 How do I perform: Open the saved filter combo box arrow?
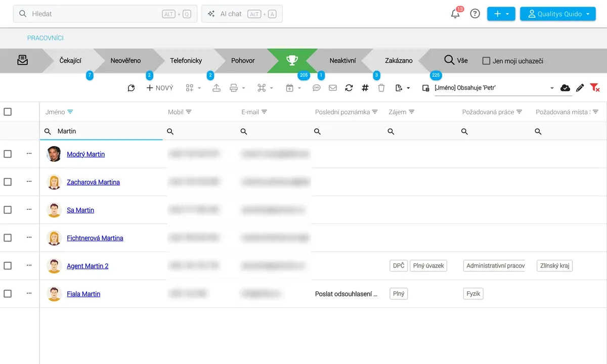[552, 88]
